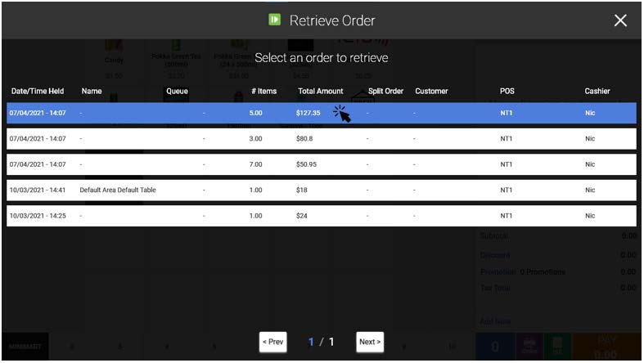The width and height of the screenshot is (644, 363).
Task: Click the Split Order column header
Action: pos(385,91)
